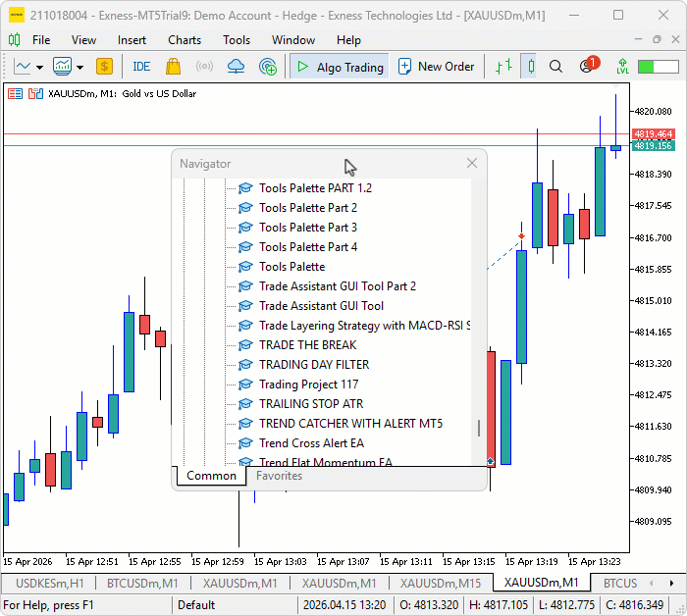
Task: Click the LVL levels icon
Action: click(x=622, y=67)
